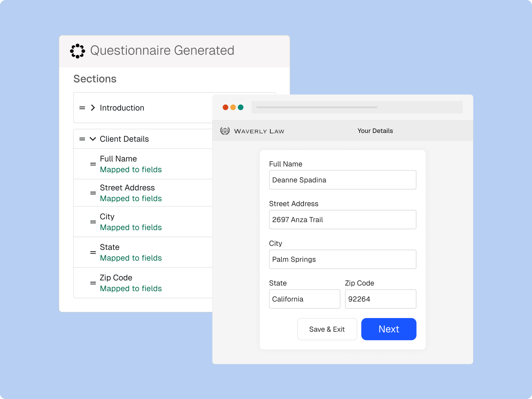Image resolution: width=532 pixels, height=399 pixels.
Task: Open the Street Address question in sections list
Action: (127, 188)
